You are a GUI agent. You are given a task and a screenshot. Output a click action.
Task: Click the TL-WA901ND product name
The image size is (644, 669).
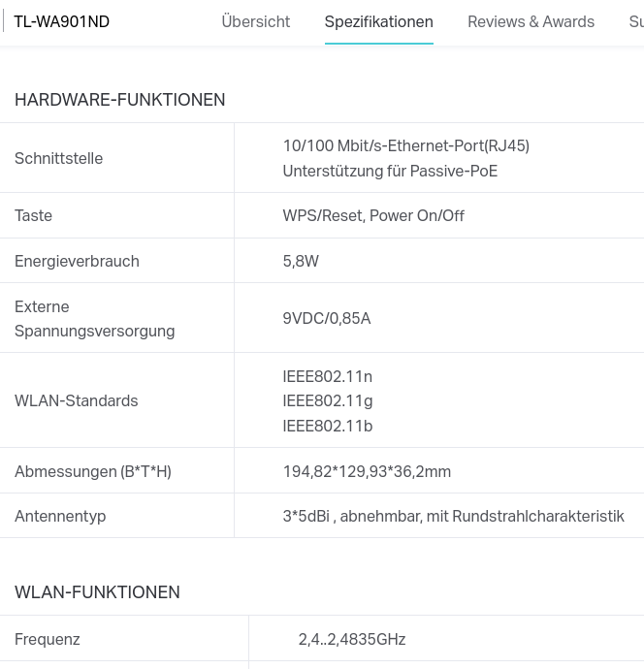click(x=62, y=21)
